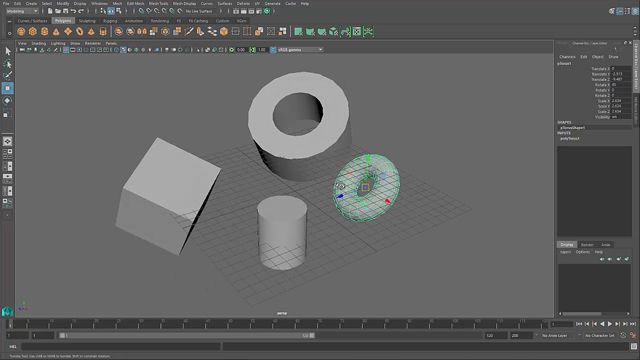The width and height of the screenshot is (640, 360).
Task: Activate the Move tool in toolbox
Action: pos(7,88)
